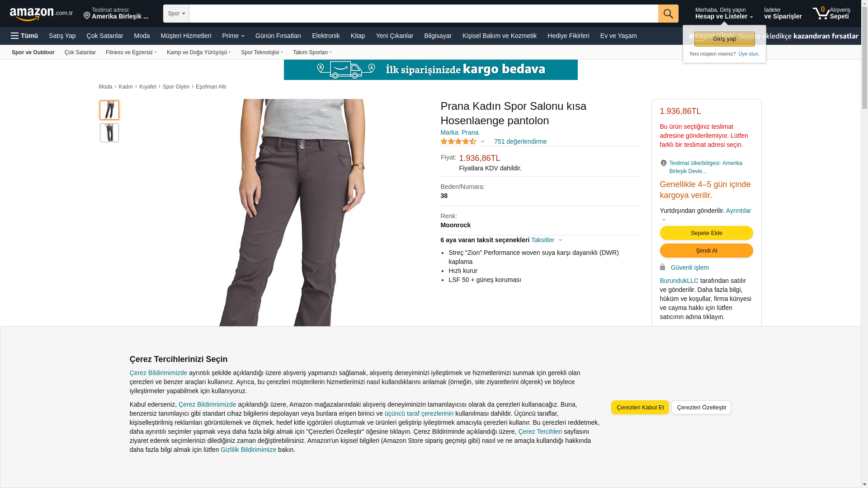Screen dimensions: 868x488
Task: Open the Tümü hamburger menu
Action: [24, 36]
